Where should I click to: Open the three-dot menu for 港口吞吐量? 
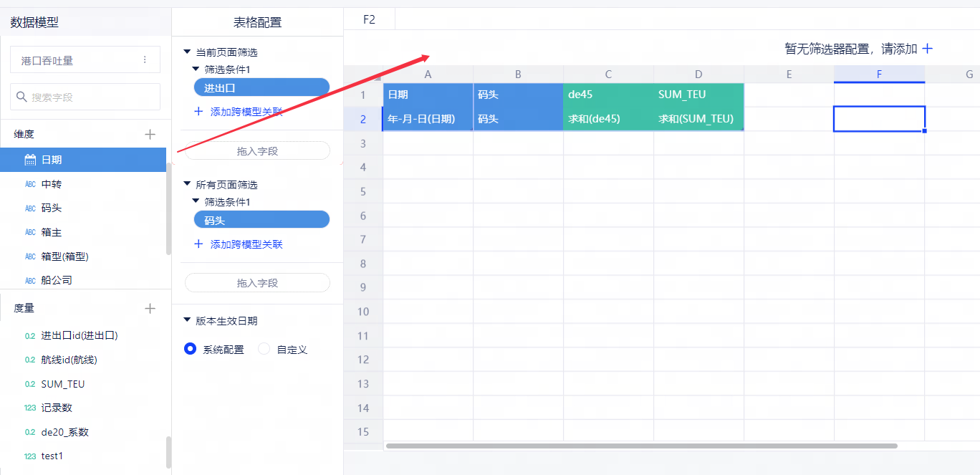coord(145,60)
